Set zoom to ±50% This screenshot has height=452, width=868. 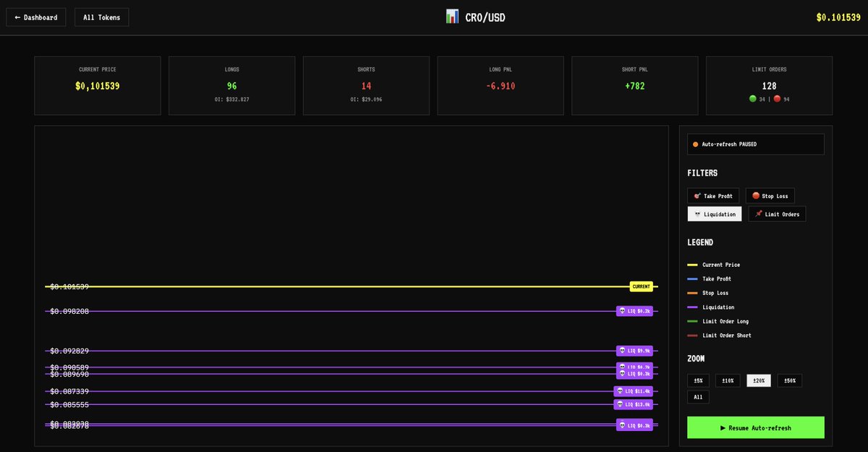tap(790, 380)
